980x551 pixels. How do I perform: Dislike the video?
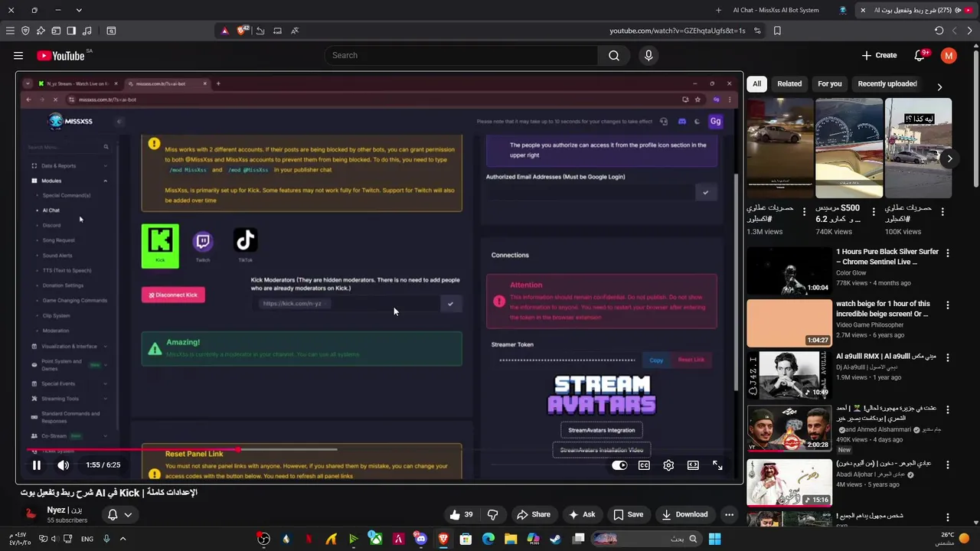[x=493, y=514]
